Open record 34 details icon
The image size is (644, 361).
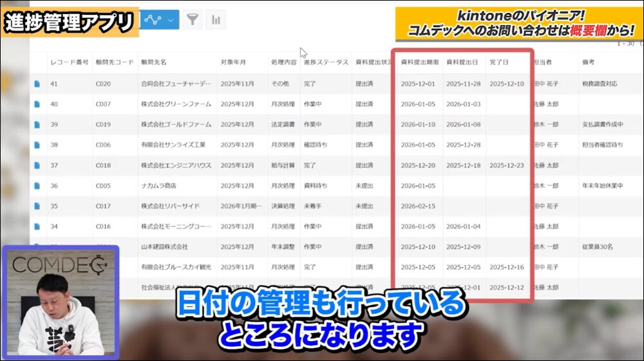[x=37, y=227]
